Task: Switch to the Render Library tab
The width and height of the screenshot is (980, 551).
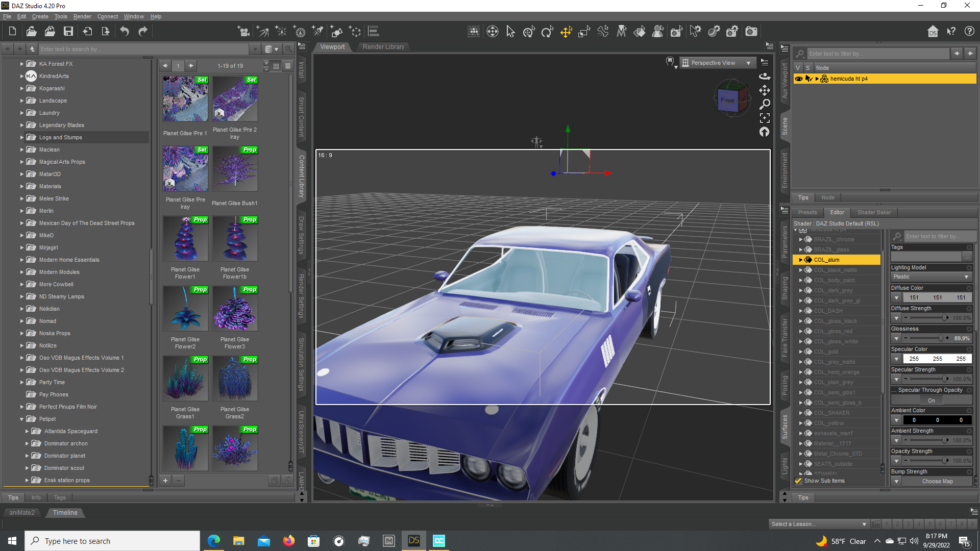Action: 383,46
